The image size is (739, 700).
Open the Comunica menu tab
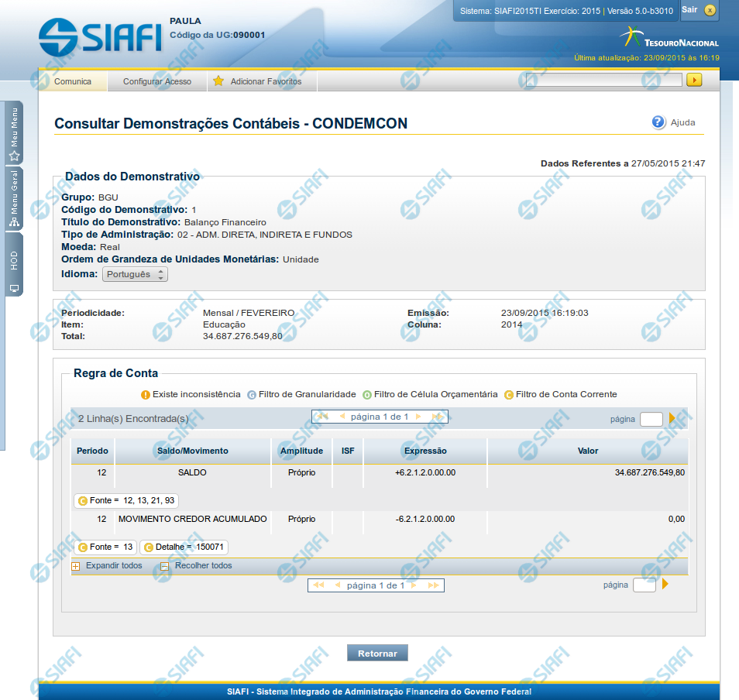[73, 81]
